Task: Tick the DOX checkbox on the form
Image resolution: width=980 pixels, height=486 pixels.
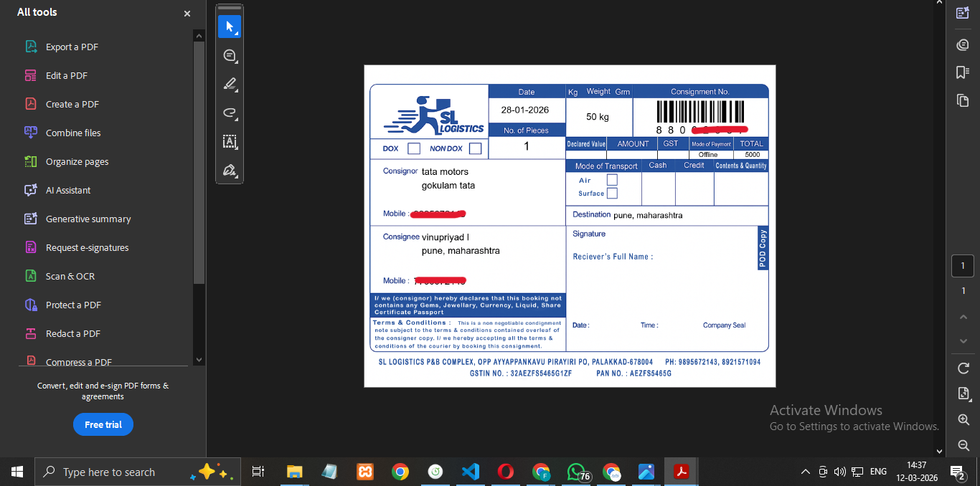Action: [414, 148]
